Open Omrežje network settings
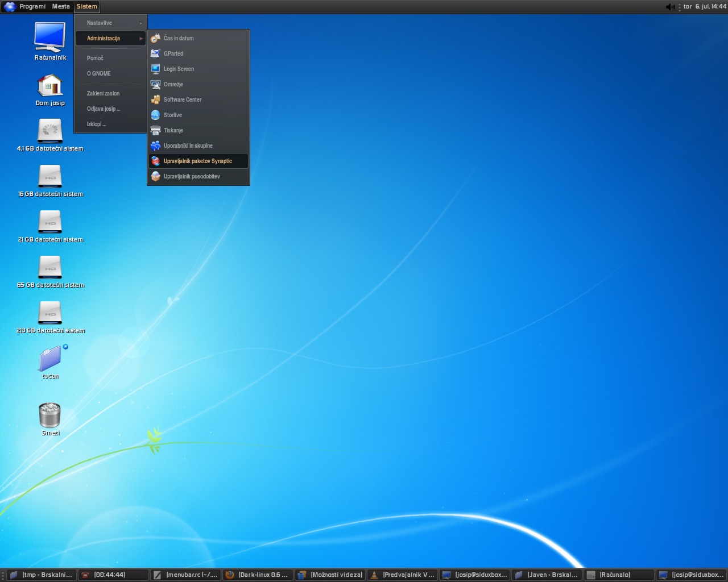728x582 pixels. [x=198, y=84]
